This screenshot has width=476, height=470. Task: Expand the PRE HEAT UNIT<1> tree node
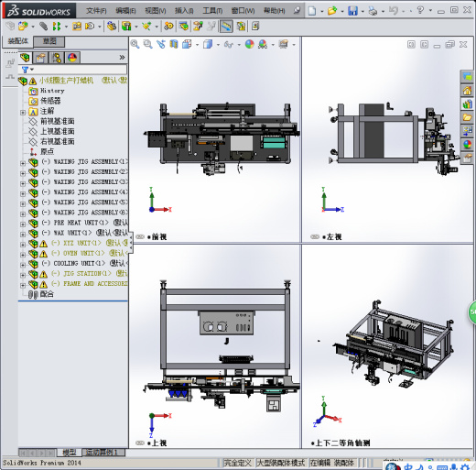tap(23, 224)
